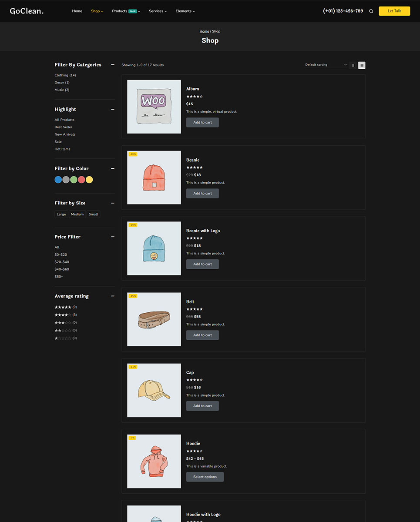Click the -10% sale badge on Beanie
The height and width of the screenshot is (522, 420).
click(x=133, y=154)
